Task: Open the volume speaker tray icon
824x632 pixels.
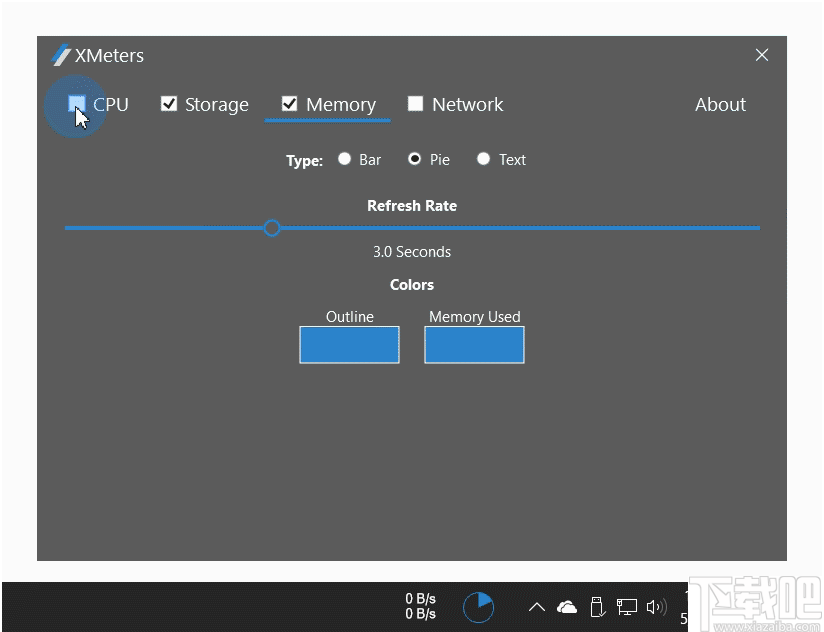Action: [656, 607]
